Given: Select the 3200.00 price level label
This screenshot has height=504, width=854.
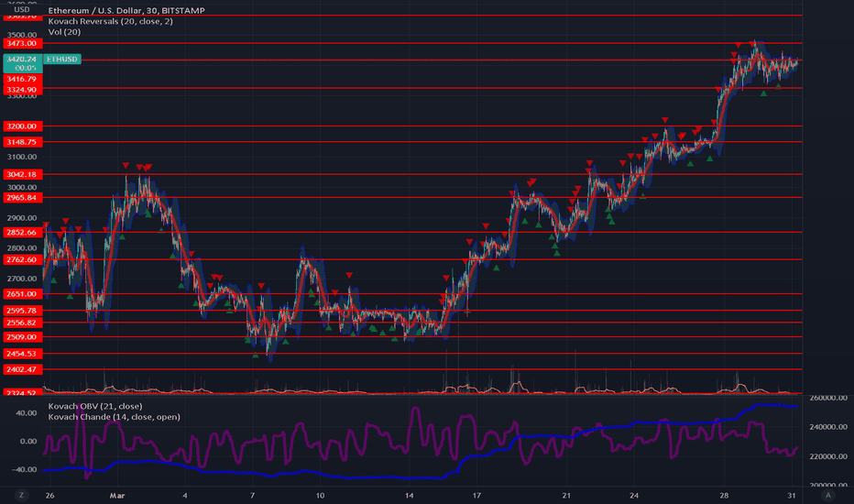Looking at the screenshot, I should pyautogui.click(x=22, y=126).
